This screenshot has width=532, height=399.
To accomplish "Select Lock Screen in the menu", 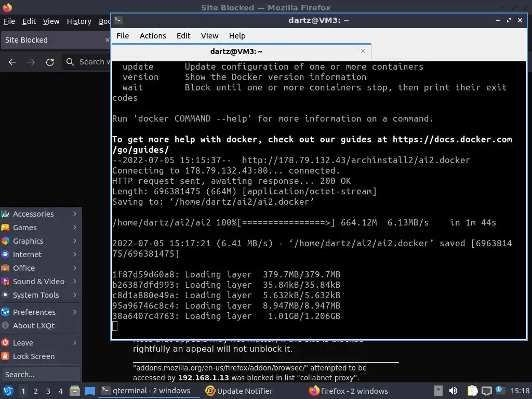I will tap(41, 356).
